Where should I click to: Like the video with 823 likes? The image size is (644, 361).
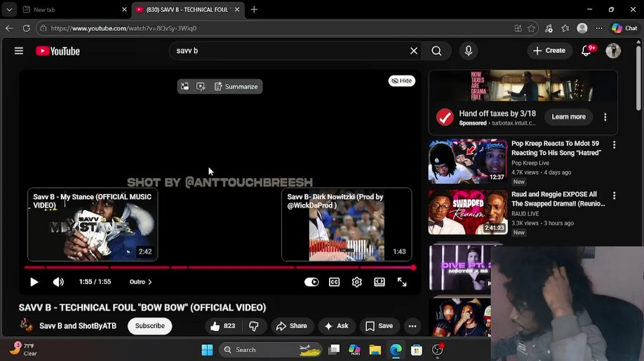[x=223, y=326]
